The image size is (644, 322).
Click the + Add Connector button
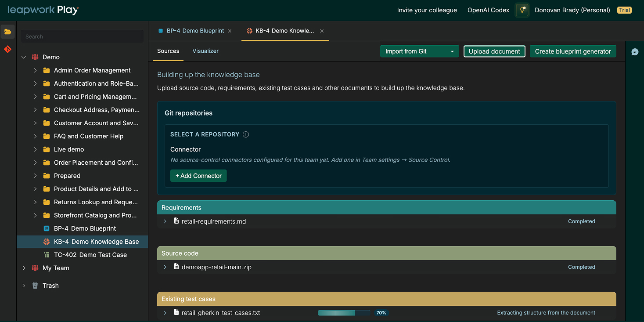pyautogui.click(x=198, y=176)
